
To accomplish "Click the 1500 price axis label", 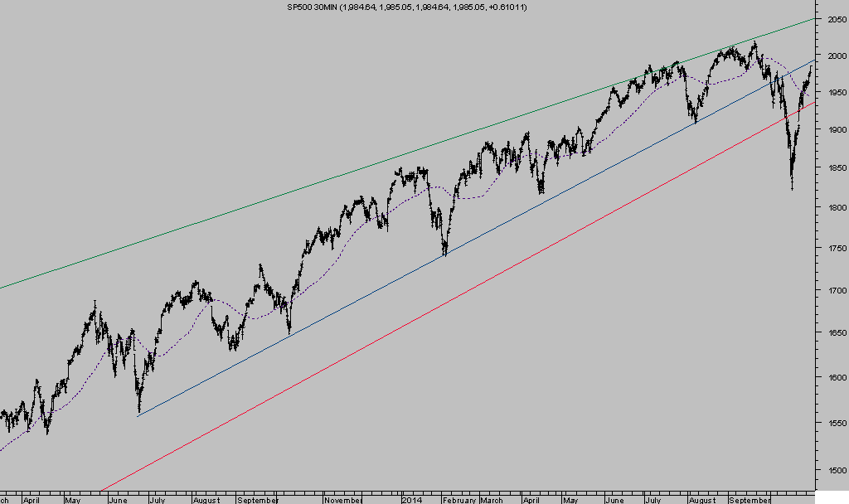I will click(836, 470).
